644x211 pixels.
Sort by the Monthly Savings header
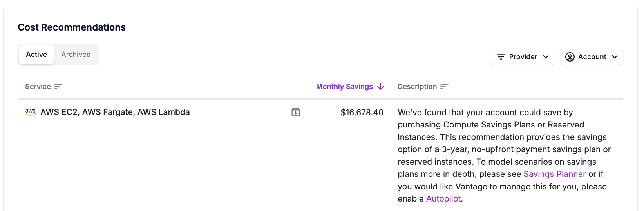[344, 87]
